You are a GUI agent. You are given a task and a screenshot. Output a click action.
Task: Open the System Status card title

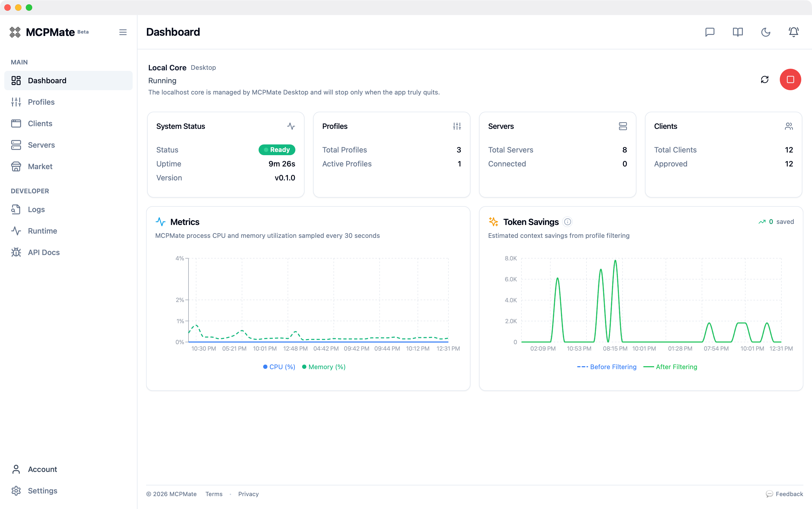tap(181, 126)
